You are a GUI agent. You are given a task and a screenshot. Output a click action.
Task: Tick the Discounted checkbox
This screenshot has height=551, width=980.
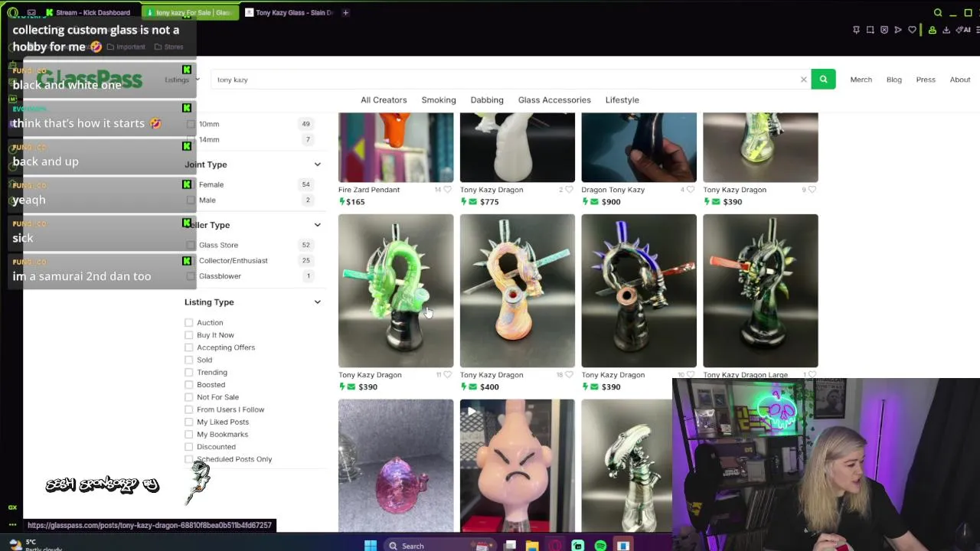point(189,447)
